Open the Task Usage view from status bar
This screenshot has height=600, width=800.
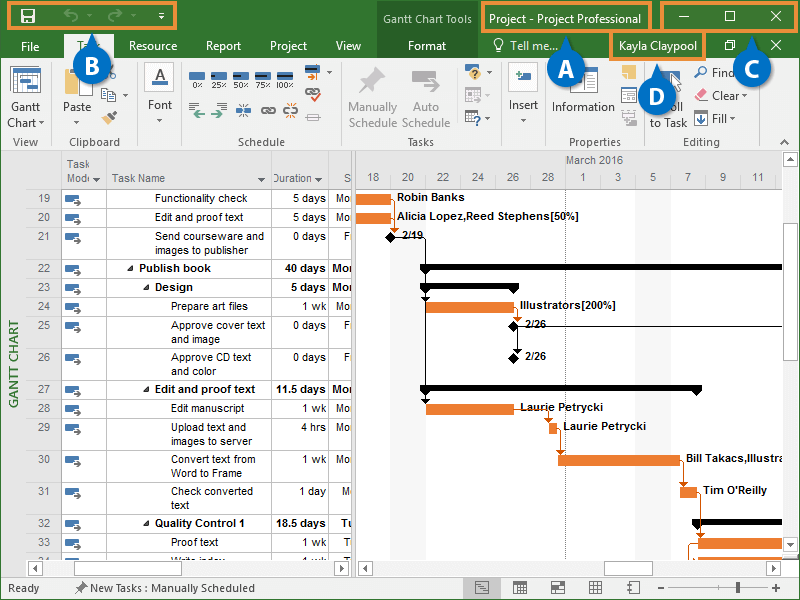(x=519, y=588)
